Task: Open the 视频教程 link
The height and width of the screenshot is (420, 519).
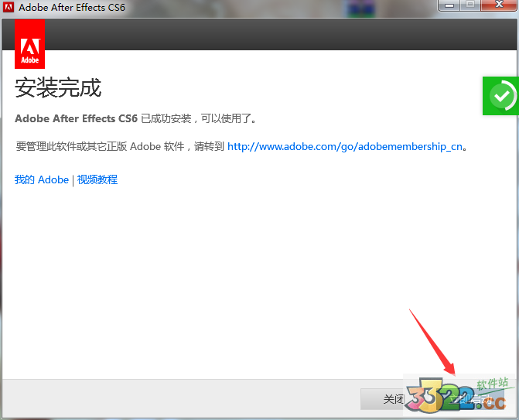Action: click(97, 179)
